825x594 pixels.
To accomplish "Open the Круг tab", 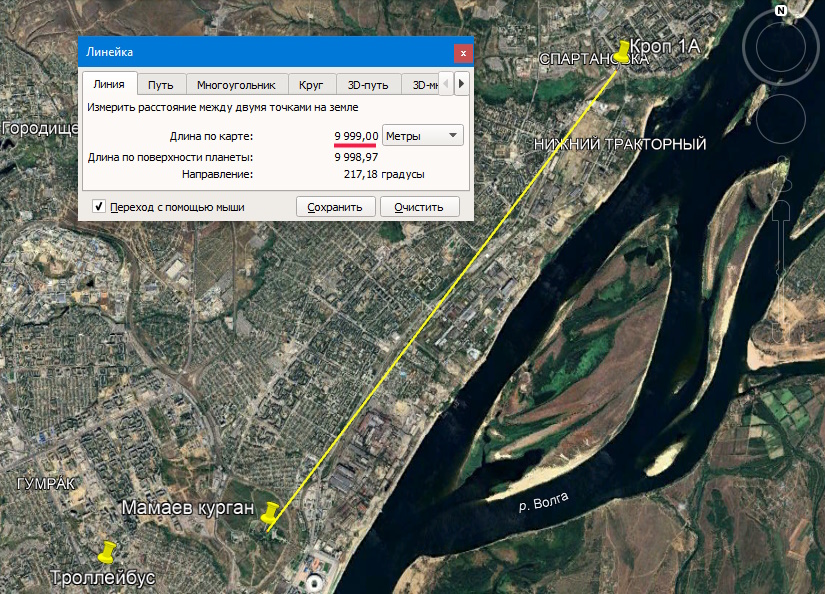I will [x=311, y=85].
